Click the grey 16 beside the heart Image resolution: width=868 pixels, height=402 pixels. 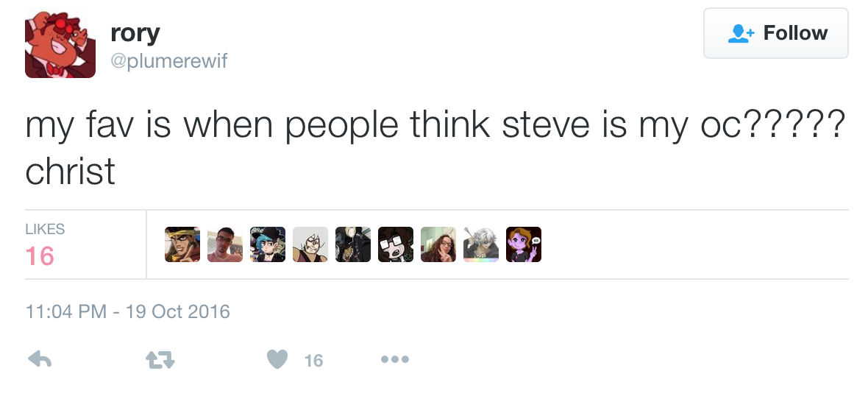click(x=313, y=360)
